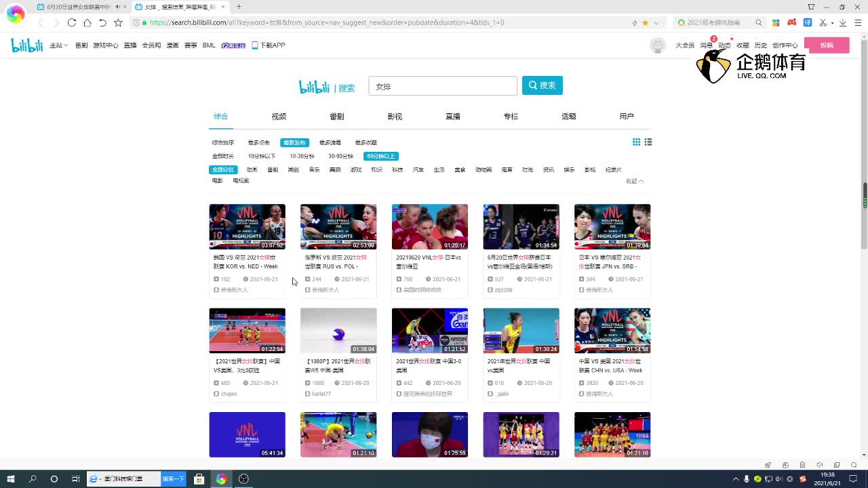Choose the 全部时长 duration filter
This screenshot has height=488, width=868.
(x=223, y=157)
